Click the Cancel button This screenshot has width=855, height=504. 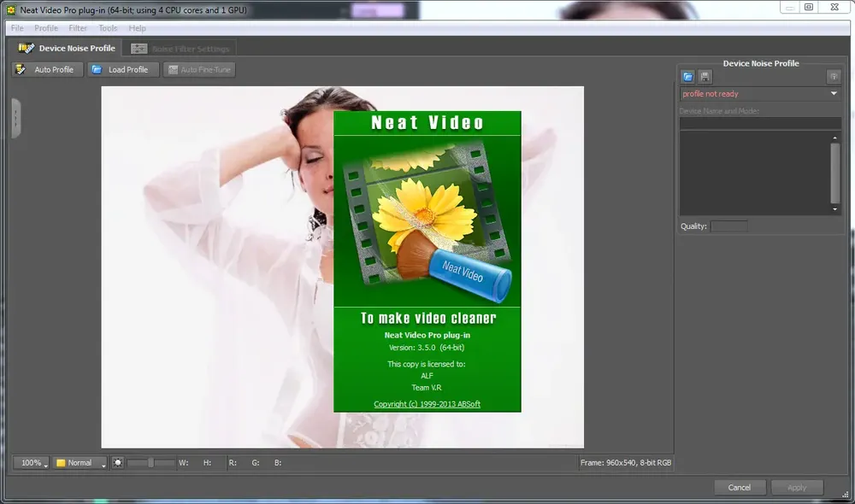(740, 487)
